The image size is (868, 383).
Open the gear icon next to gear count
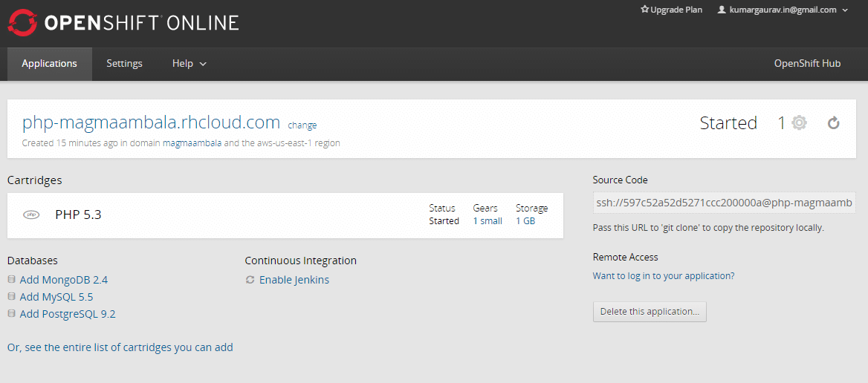(799, 122)
